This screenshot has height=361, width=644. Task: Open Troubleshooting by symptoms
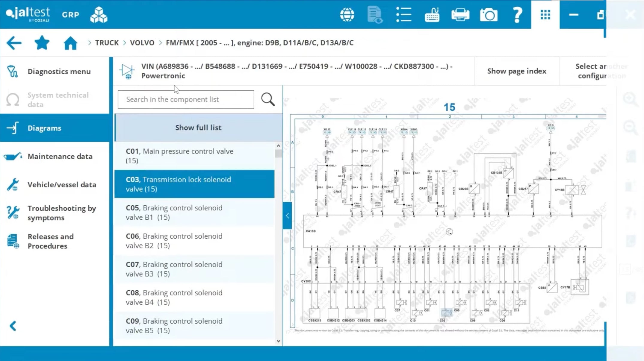point(55,213)
